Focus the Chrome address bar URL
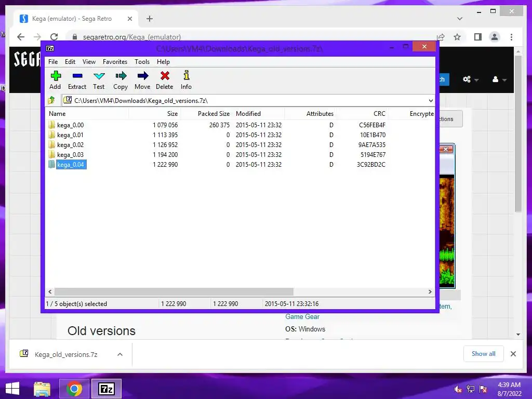The image size is (532, 399). click(x=131, y=37)
